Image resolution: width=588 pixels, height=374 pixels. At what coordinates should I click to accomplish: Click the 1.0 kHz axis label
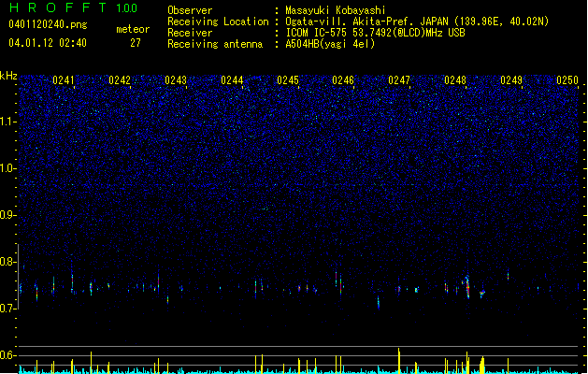click(x=8, y=168)
